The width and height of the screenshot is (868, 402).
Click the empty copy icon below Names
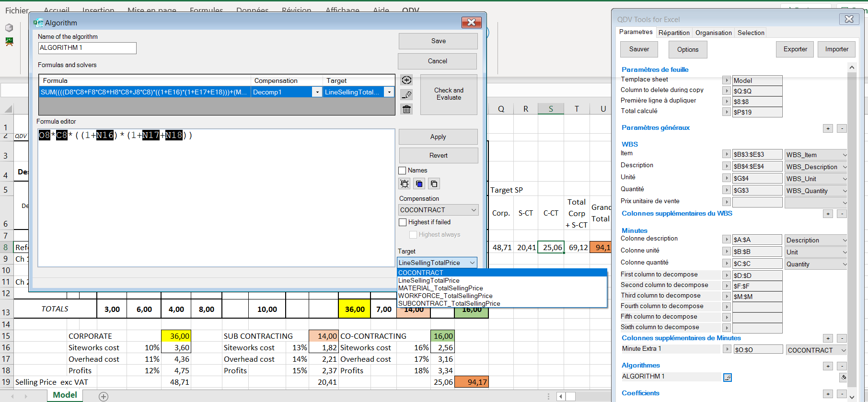click(x=434, y=184)
